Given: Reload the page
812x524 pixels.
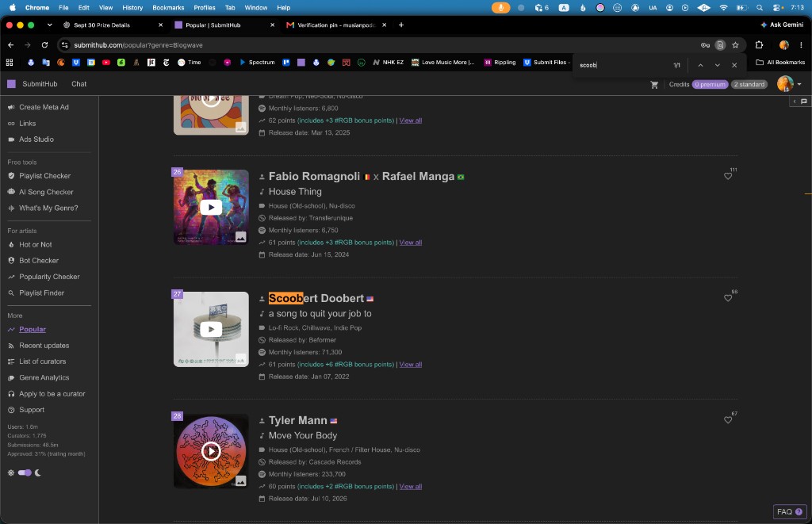Looking at the screenshot, I should click(x=44, y=45).
